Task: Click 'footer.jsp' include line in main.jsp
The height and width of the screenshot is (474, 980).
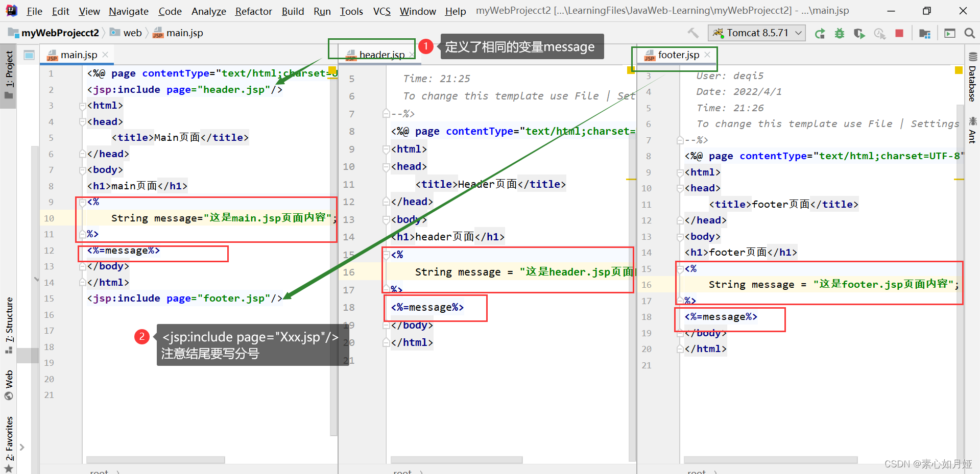Action: [x=185, y=298]
